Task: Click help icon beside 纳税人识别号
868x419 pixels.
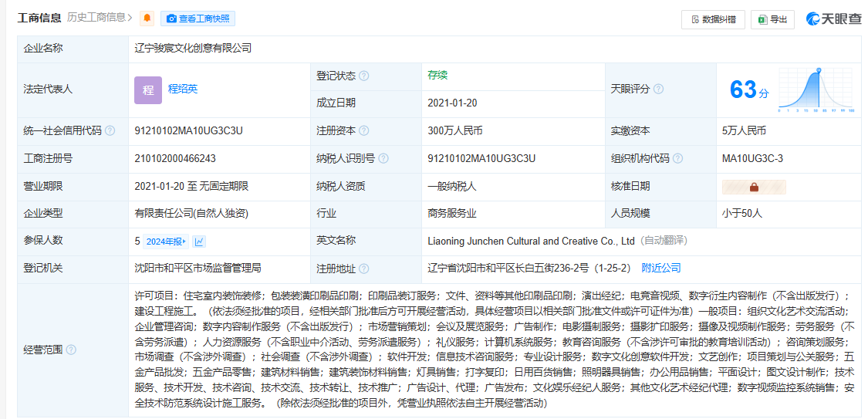Action: coord(383,159)
